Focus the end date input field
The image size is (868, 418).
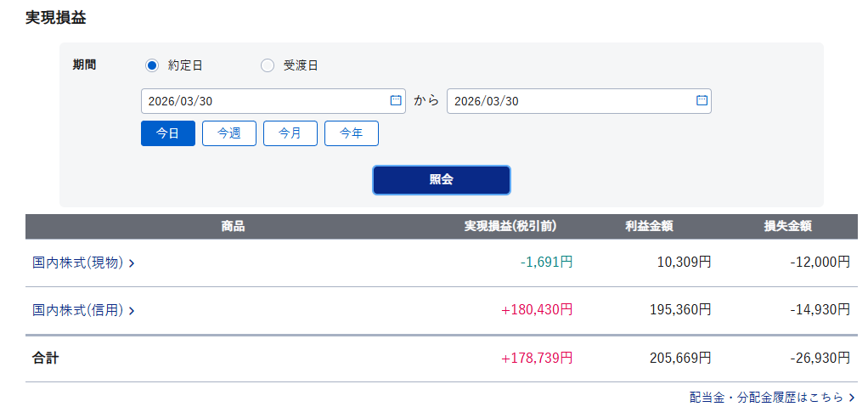coord(569,101)
